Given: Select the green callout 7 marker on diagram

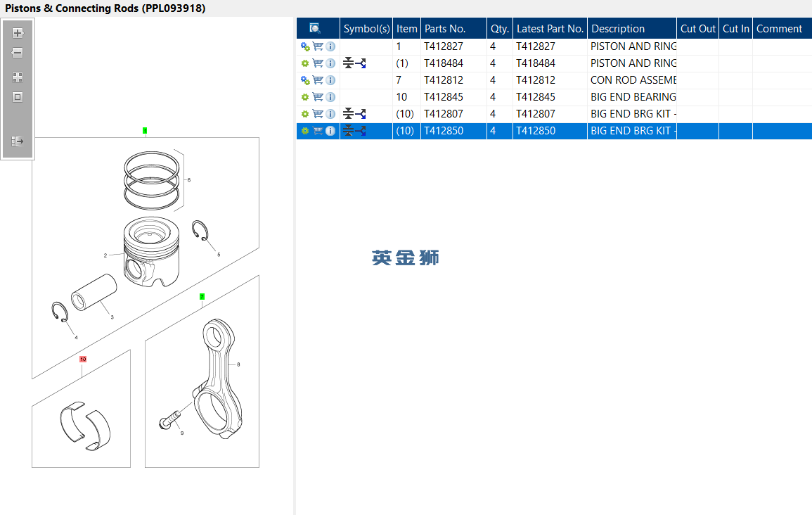Looking at the screenshot, I should [x=202, y=296].
